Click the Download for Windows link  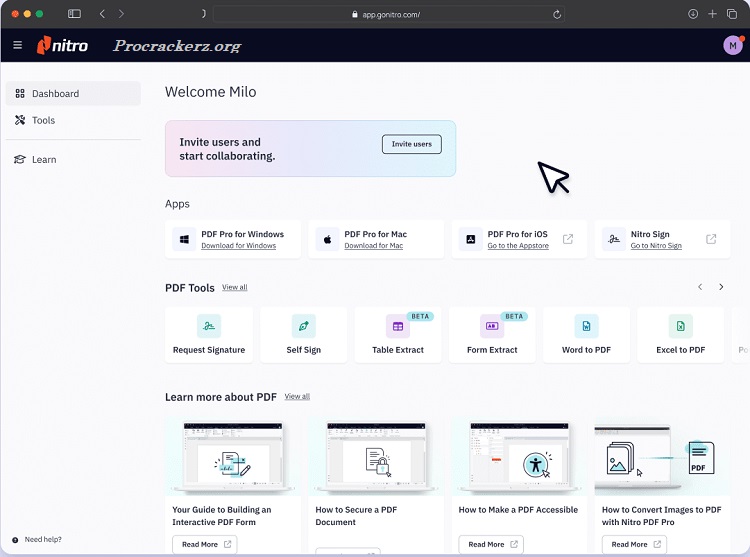pos(238,246)
